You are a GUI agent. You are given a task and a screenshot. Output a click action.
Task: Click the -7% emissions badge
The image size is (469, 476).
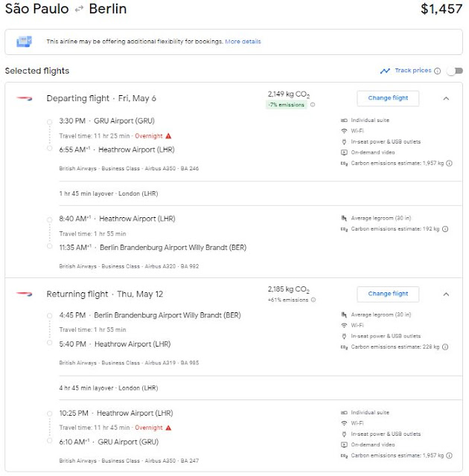point(287,105)
